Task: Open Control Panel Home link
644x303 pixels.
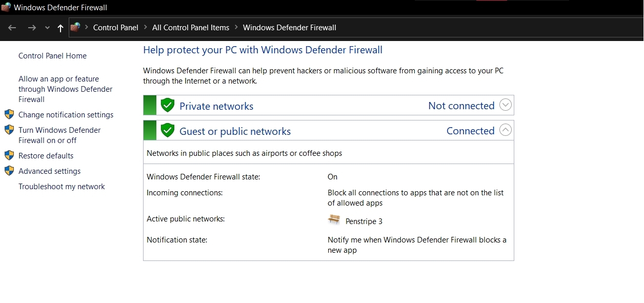Action: point(52,56)
